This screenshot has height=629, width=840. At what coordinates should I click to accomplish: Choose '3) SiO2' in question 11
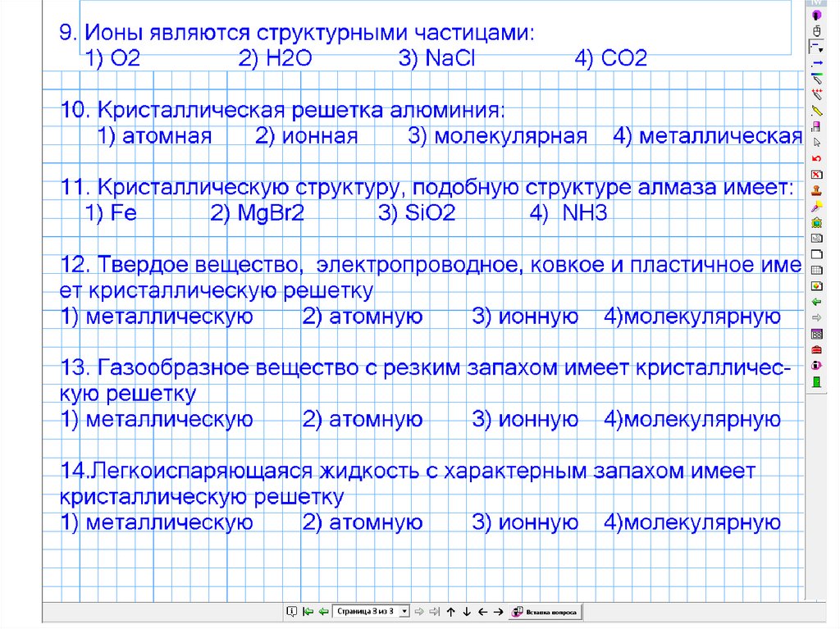click(417, 213)
